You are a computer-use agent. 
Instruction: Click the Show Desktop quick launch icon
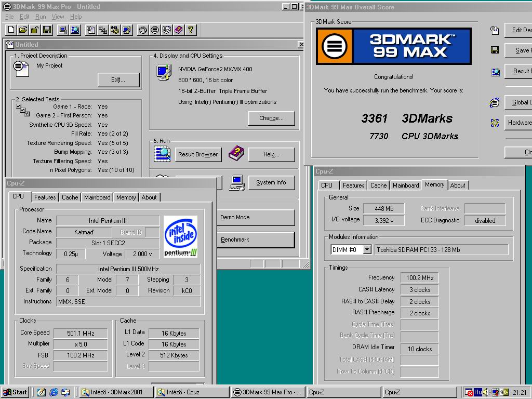click(x=42, y=392)
